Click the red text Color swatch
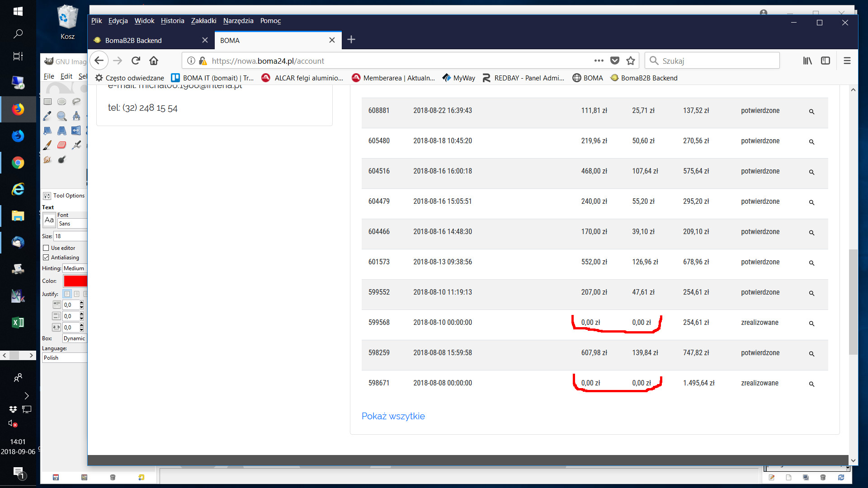 (x=75, y=281)
